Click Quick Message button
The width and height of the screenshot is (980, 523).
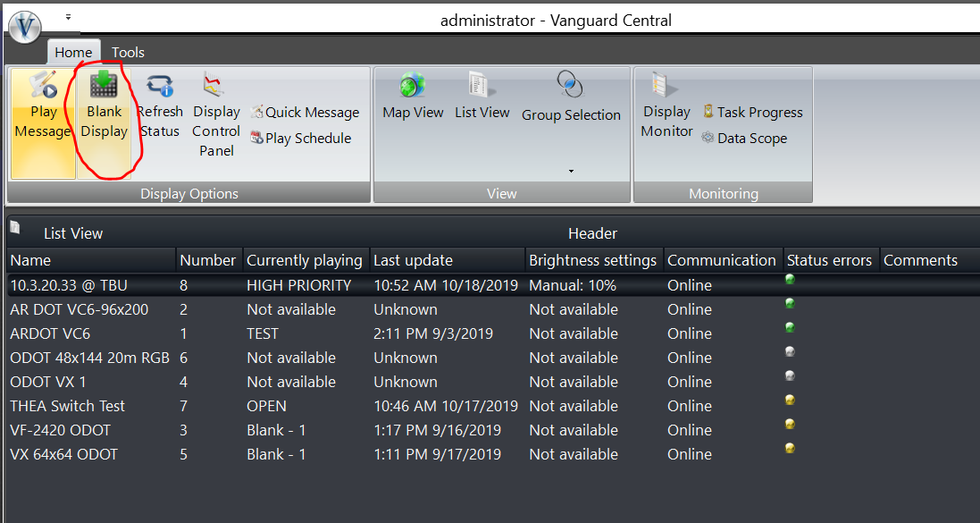point(305,113)
